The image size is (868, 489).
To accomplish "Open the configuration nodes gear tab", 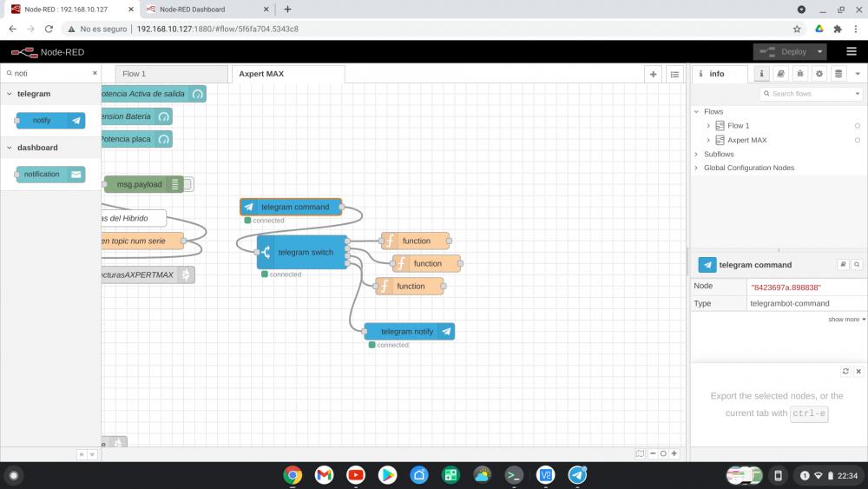I will (x=819, y=74).
